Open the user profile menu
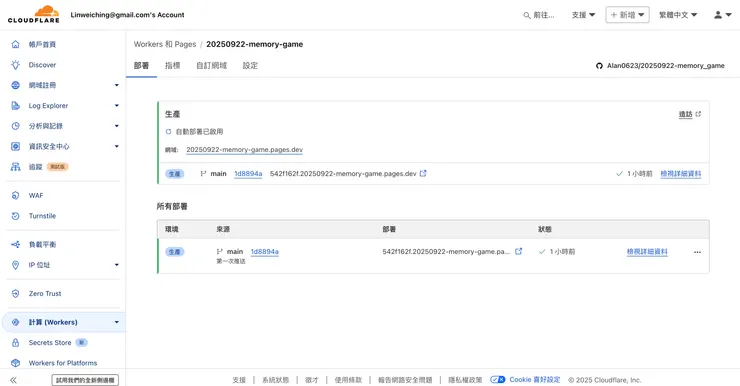This screenshot has width=740, height=386. pyautogui.click(x=722, y=15)
